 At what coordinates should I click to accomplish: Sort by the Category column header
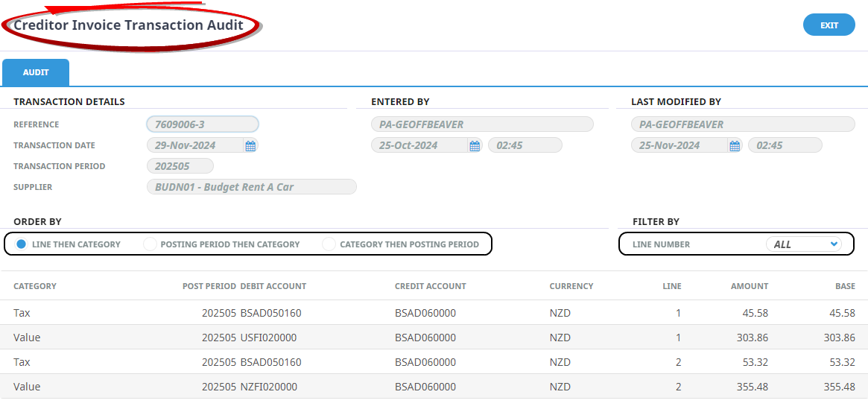click(x=35, y=286)
